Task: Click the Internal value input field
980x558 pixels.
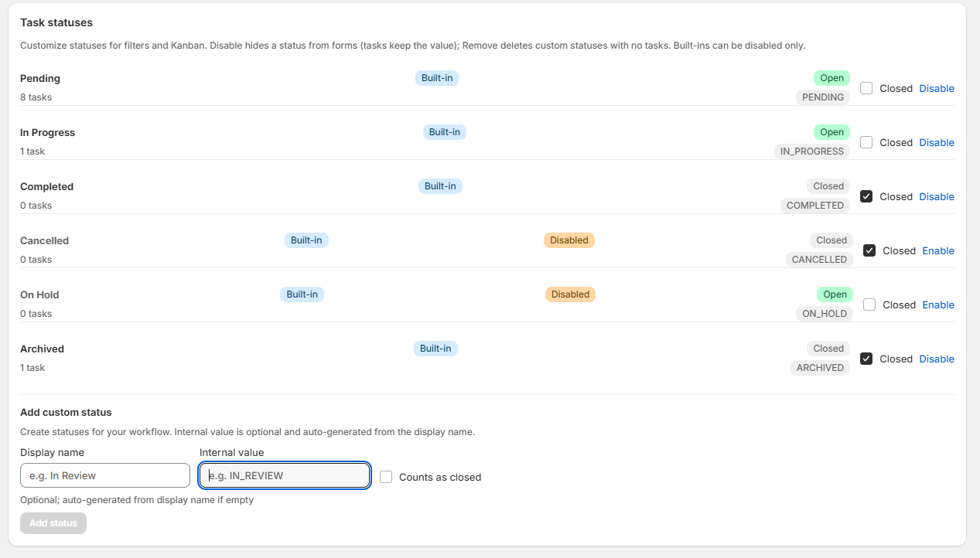Action: tap(284, 475)
